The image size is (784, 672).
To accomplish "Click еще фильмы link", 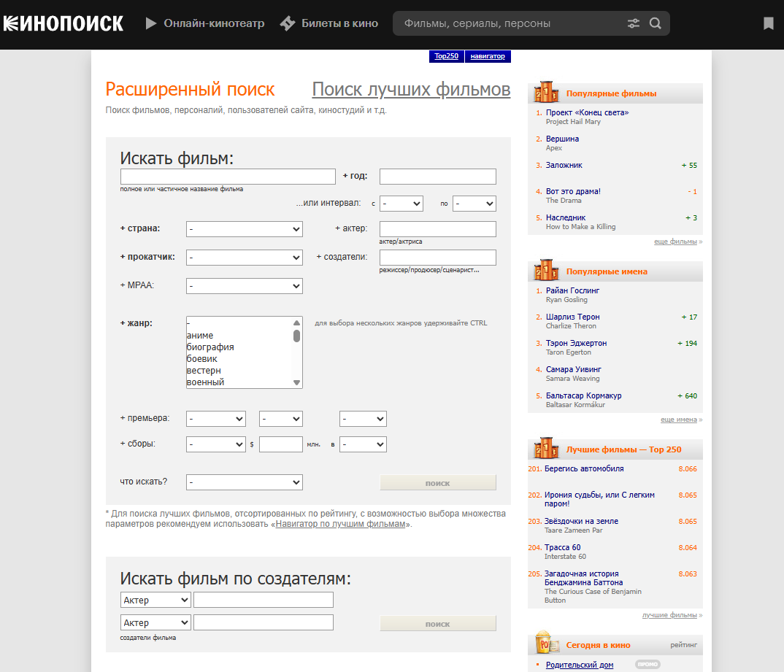I will coord(675,242).
